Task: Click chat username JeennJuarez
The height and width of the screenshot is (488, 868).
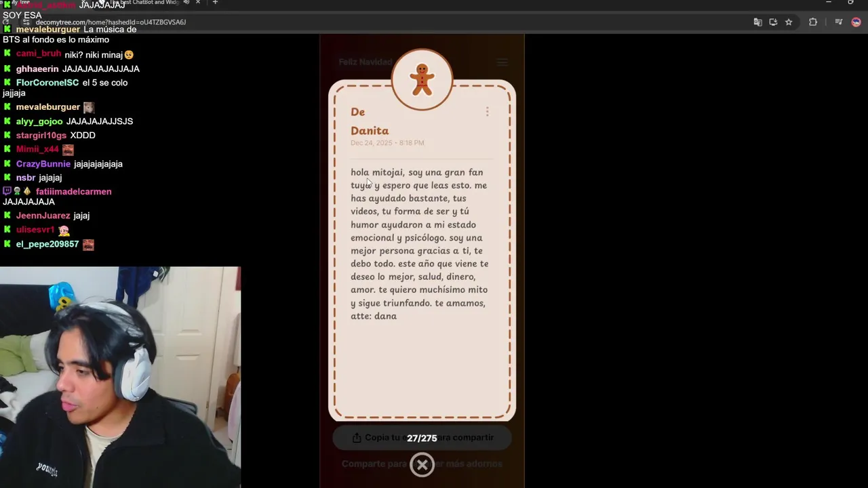Action: [x=43, y=216]
